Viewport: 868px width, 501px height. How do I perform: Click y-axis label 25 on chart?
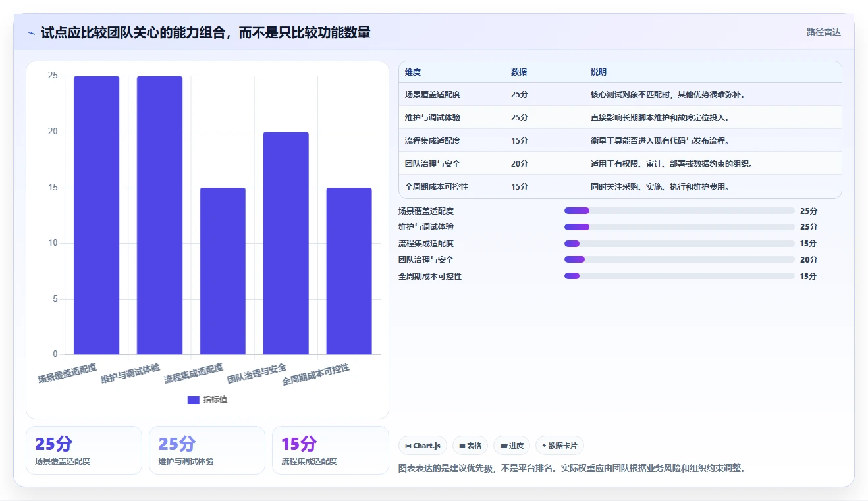[53, 76]
